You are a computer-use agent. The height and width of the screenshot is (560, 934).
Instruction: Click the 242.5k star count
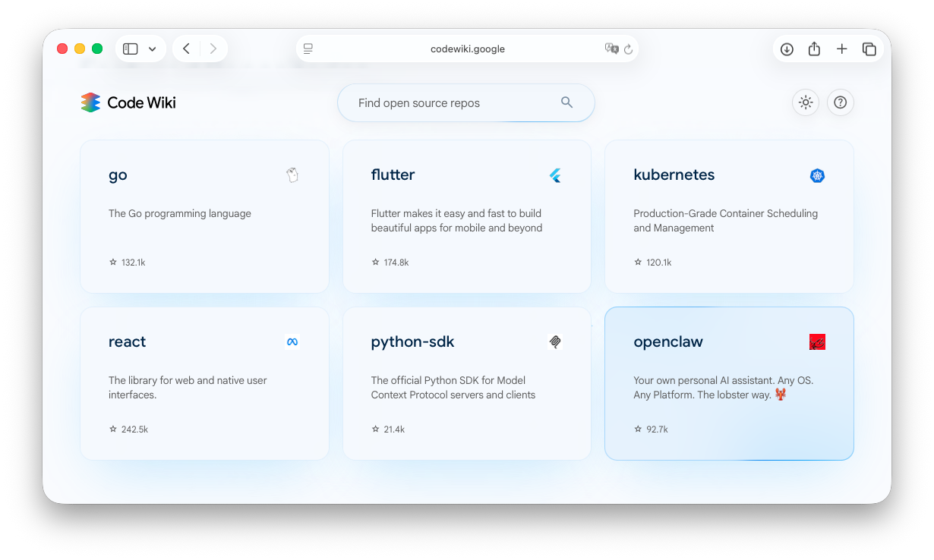click(134, 429)
